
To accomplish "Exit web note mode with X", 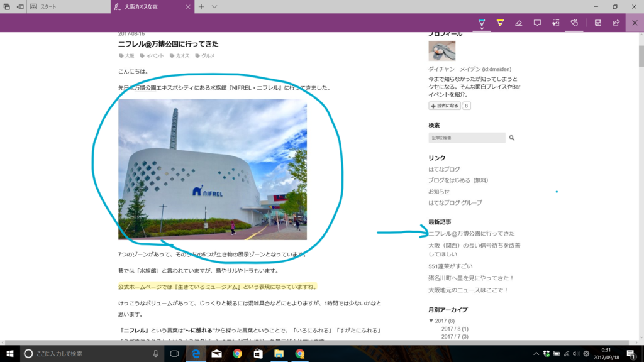I will pos(635,23).
